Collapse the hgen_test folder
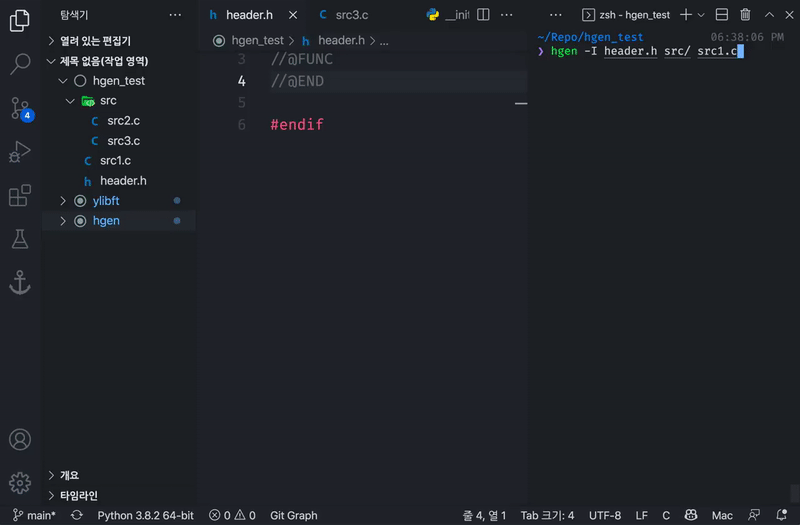800x525 pixels. pyautogui.click(x=118, y=81)
